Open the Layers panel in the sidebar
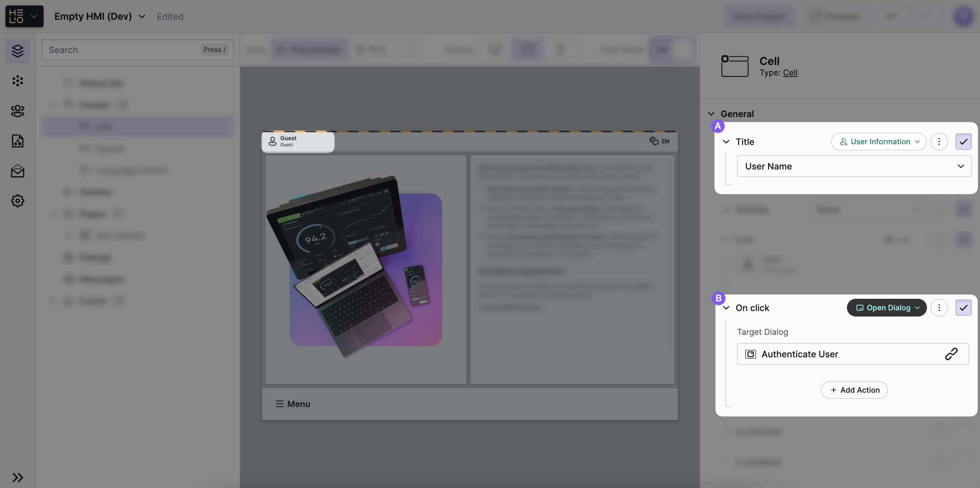Image resolution: width=980 pixels, height=488 pixels. pos(17,51)
